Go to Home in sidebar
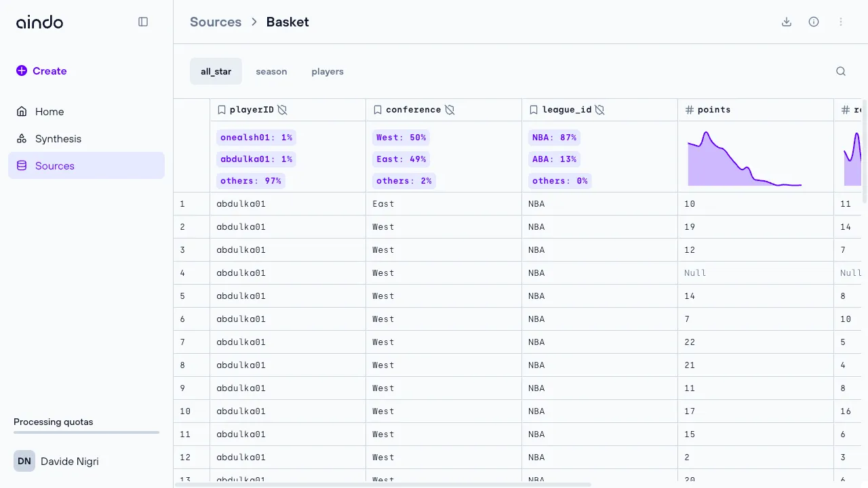 (86, 111)
